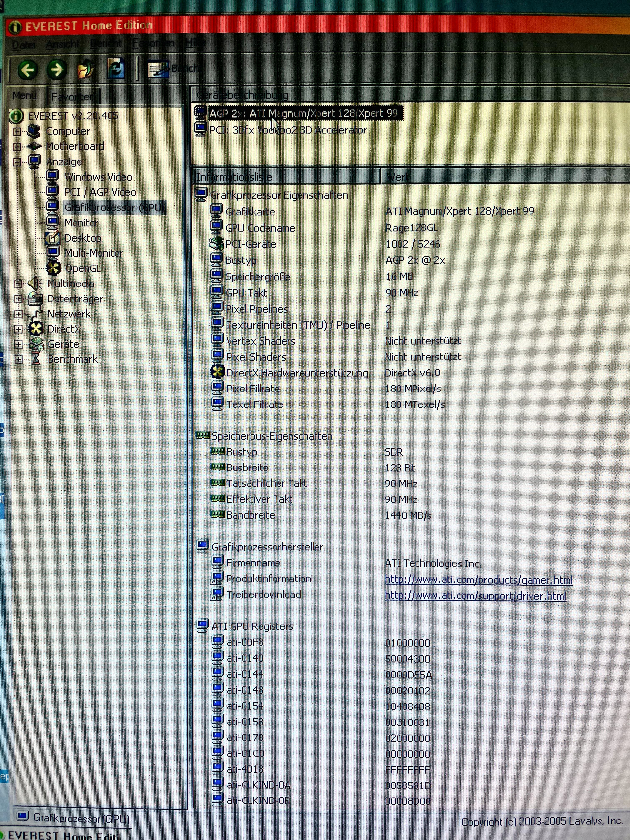This screenshot has width=630, height=840.
Task: Select PCI / AGP Video tree item
Action: pos(100,192)
